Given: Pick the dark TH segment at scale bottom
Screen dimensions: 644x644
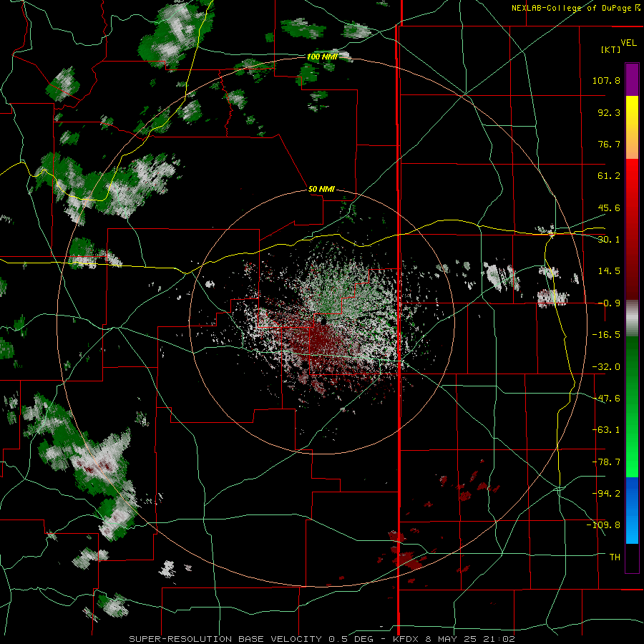Looking at the screenshot, I should (632, 557).
